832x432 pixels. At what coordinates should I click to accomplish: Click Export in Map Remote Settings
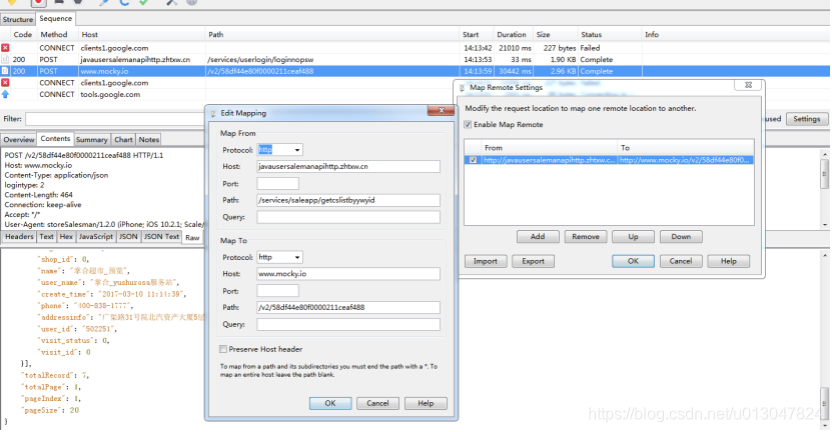533,261
